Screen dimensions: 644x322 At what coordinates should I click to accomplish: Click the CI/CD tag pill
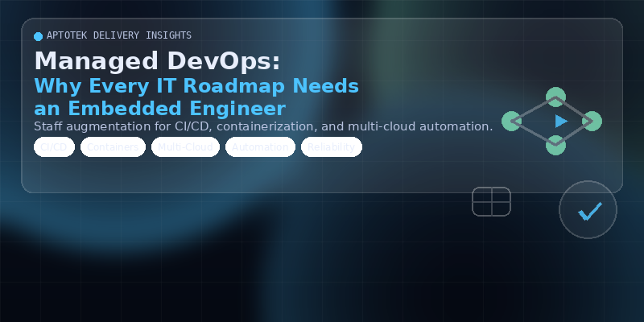coord(54,147)
